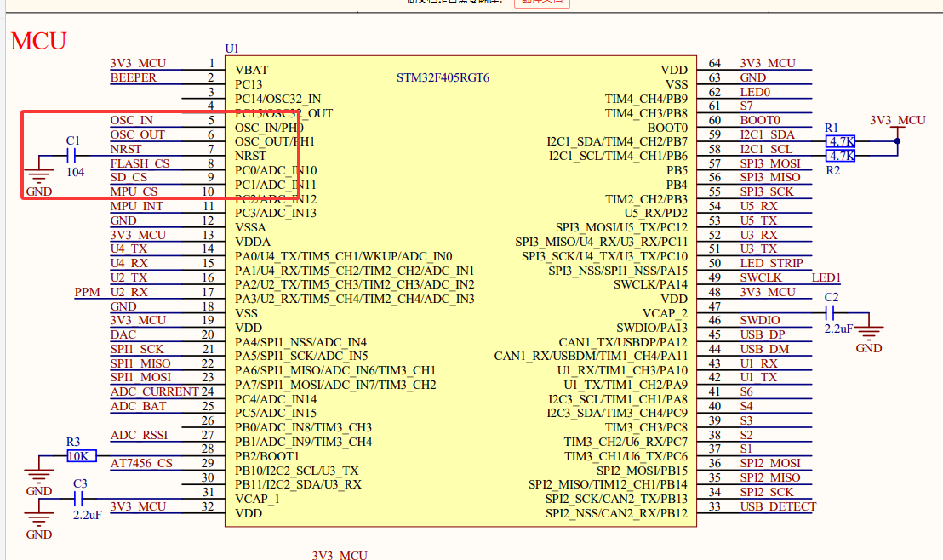Select the SPI1_MOSI net label
Image resolution: width=943 pixels, height=560 pixels.
140,378
